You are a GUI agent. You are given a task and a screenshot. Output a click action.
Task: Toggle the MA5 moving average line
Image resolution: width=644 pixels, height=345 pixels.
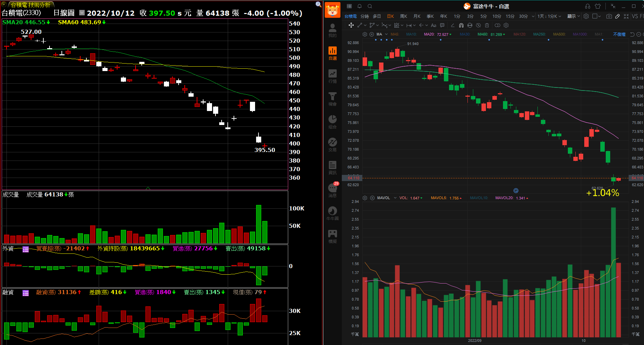(395, 34)
